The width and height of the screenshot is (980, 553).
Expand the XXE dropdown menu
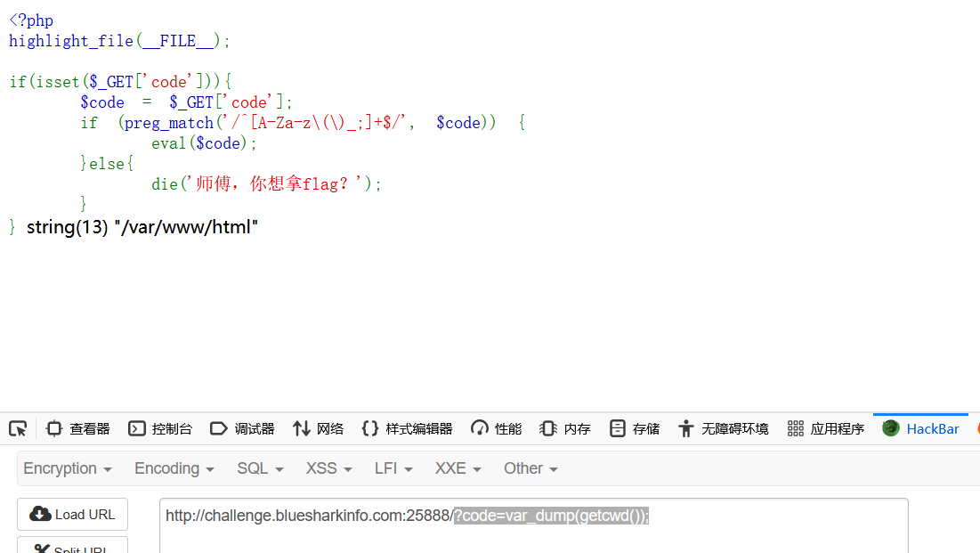(x=458, y=468)
